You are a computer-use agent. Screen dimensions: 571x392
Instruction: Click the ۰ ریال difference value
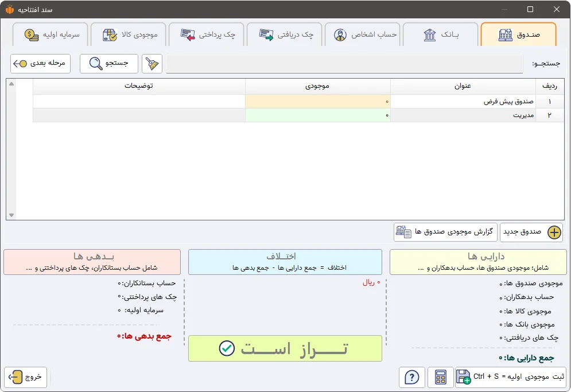click(371, 282)
